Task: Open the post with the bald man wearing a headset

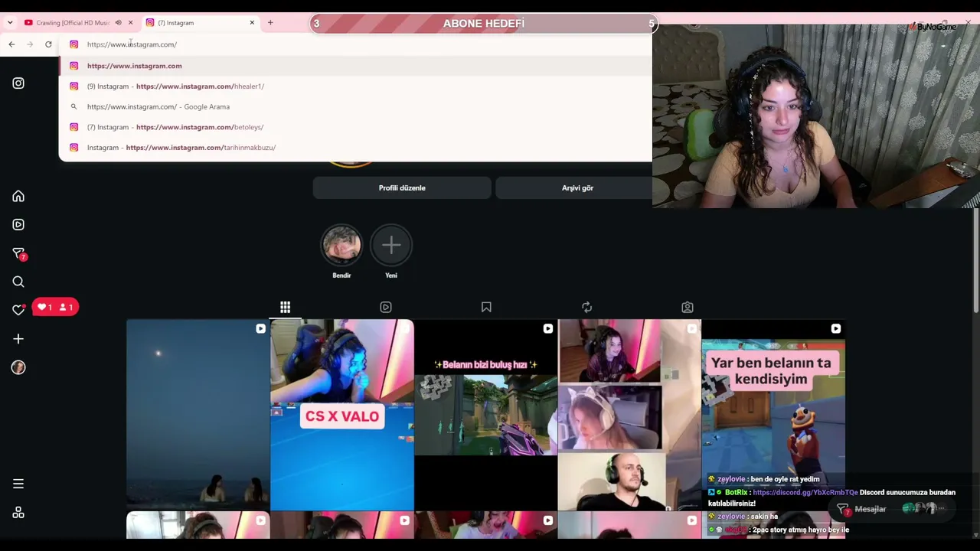Action: click(629, 415)
